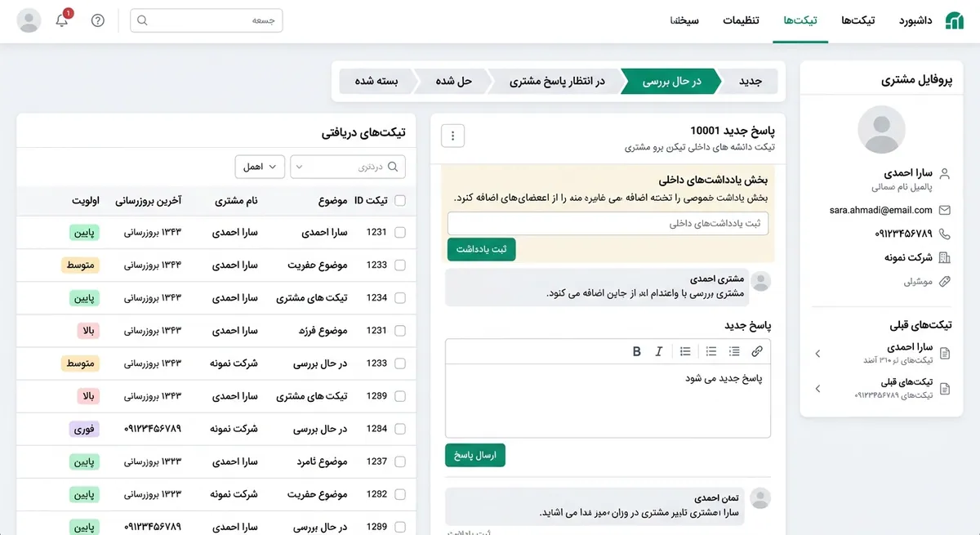Viewport: 980px width, 535px height.
Task: Sort by اولویت column header
Action: 87,201
